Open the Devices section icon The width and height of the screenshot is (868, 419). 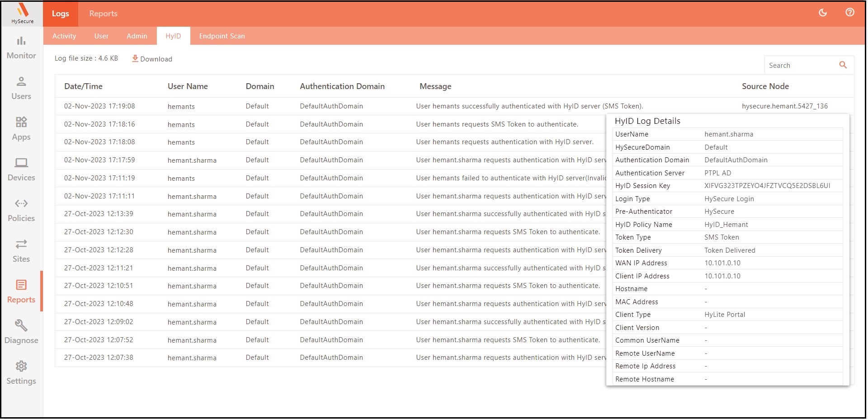click(x=21, y=163)
